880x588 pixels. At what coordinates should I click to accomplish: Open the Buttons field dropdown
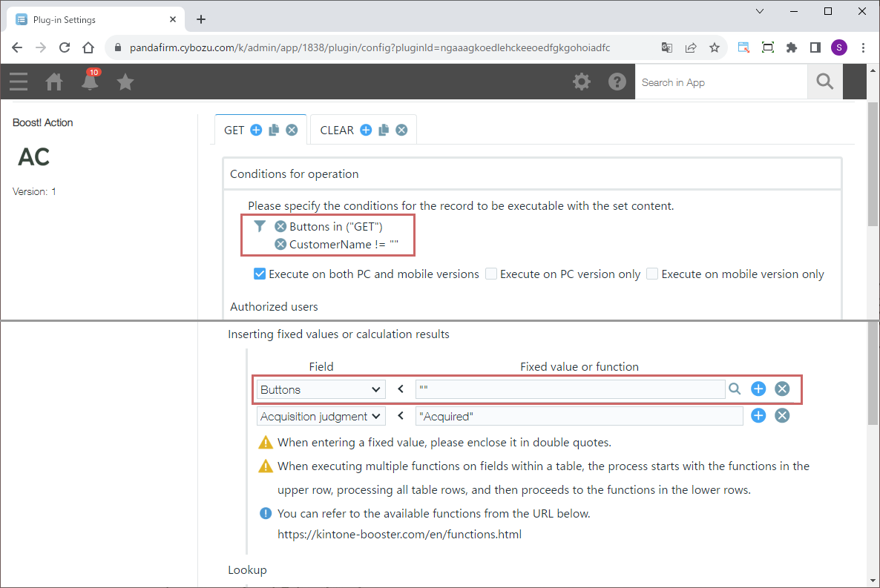point(321,389)
